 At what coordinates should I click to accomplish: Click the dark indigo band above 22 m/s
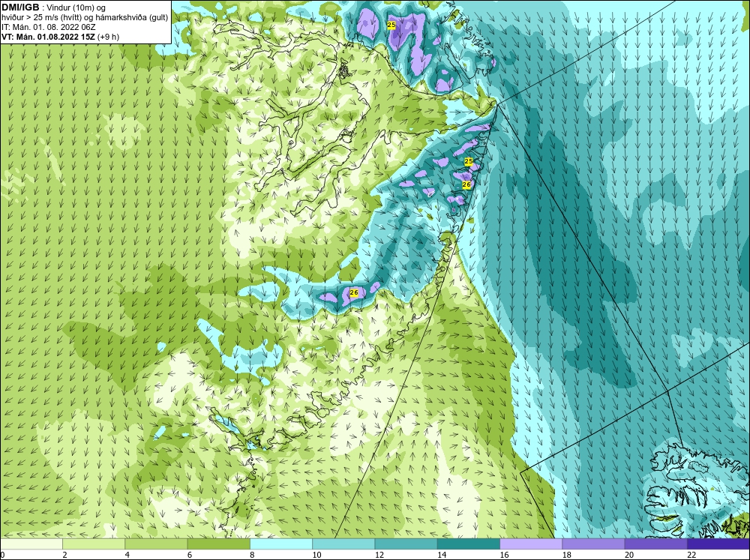tap(718, 544)
